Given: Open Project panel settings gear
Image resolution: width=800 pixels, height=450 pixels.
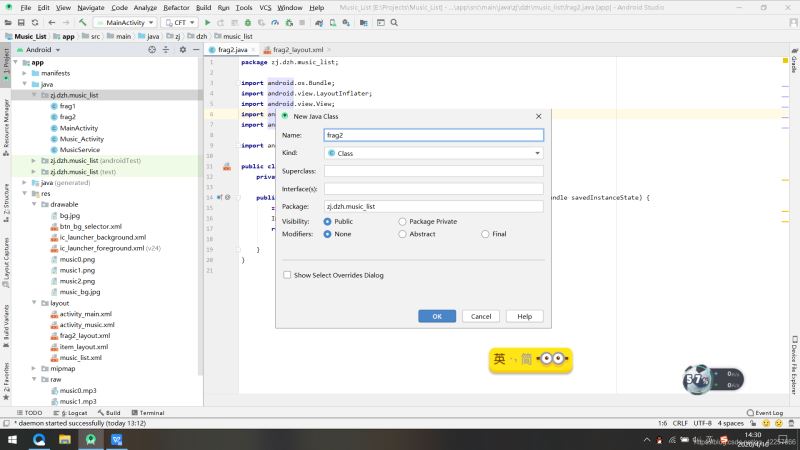Looking at the screenshot, I should tap(181, 49).
